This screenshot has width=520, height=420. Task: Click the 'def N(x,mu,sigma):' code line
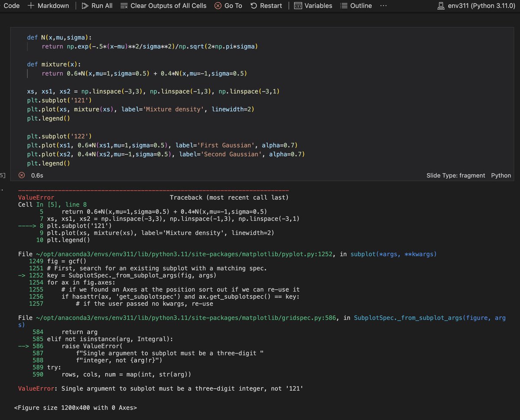(59, 37)
